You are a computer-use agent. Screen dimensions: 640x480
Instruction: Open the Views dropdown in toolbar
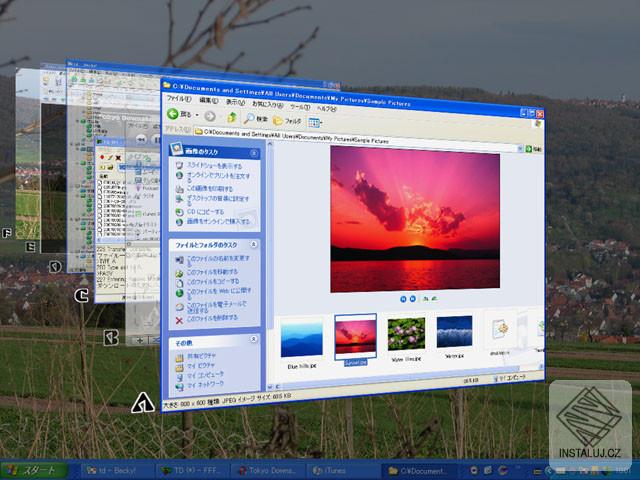pyautogui.click(x=315, y=122)
